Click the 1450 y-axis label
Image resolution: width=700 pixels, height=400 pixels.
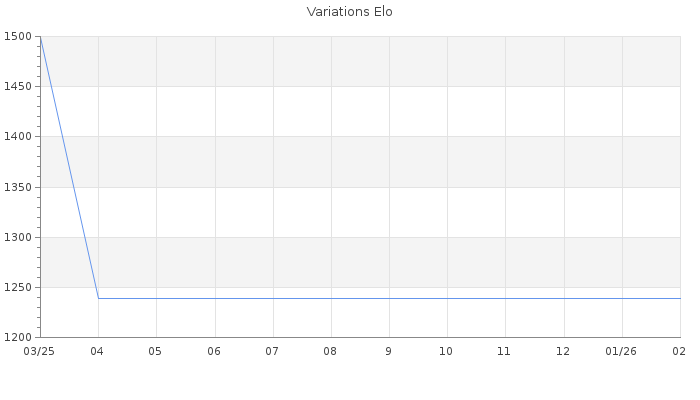tap(17, 87)
